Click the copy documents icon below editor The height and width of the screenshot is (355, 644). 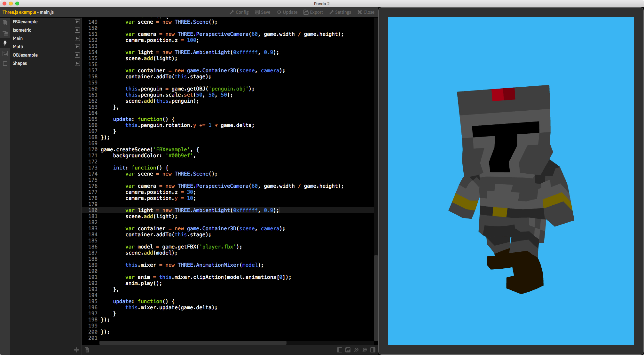[87, 350]
